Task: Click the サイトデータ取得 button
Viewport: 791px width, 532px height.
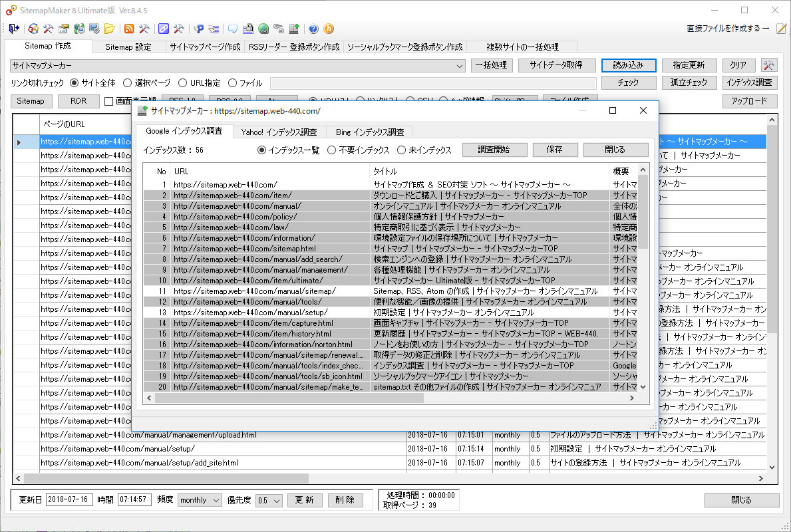Action: coord(556,65)
